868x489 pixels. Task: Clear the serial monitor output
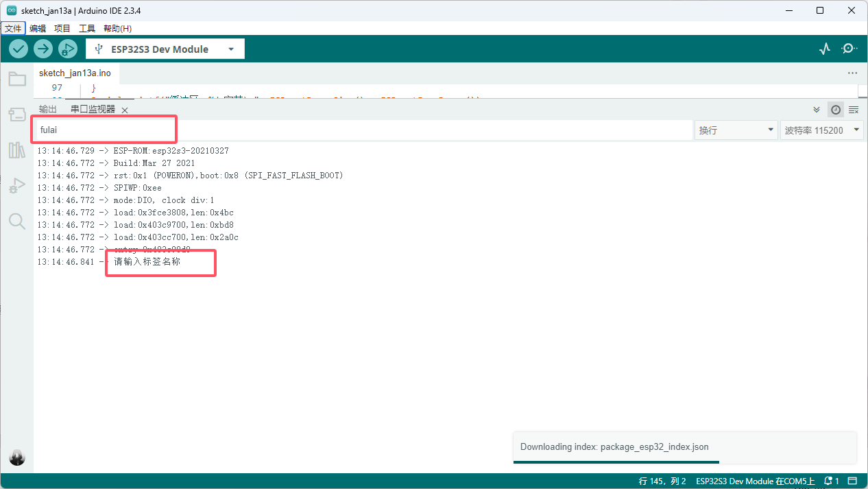[x=854, y=110]
